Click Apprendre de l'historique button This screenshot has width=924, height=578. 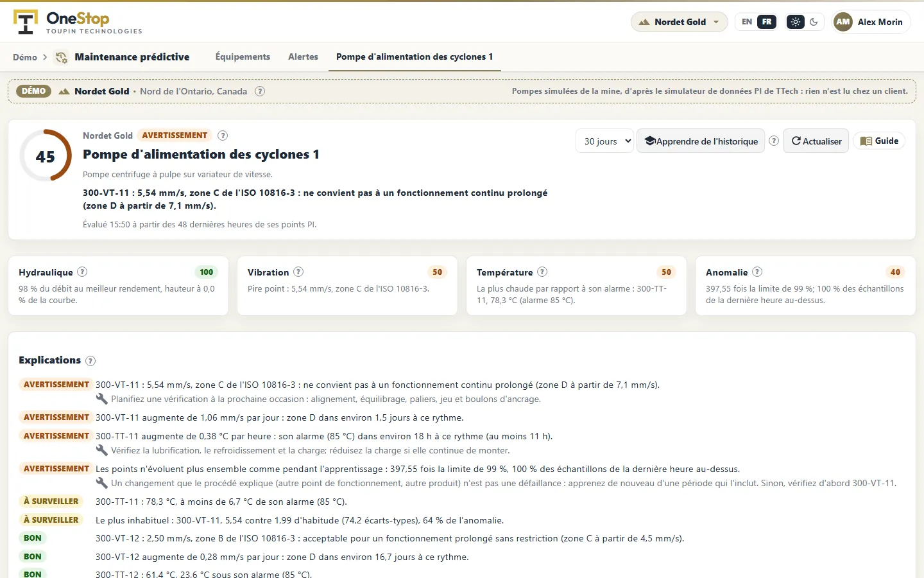click(701, 141)
